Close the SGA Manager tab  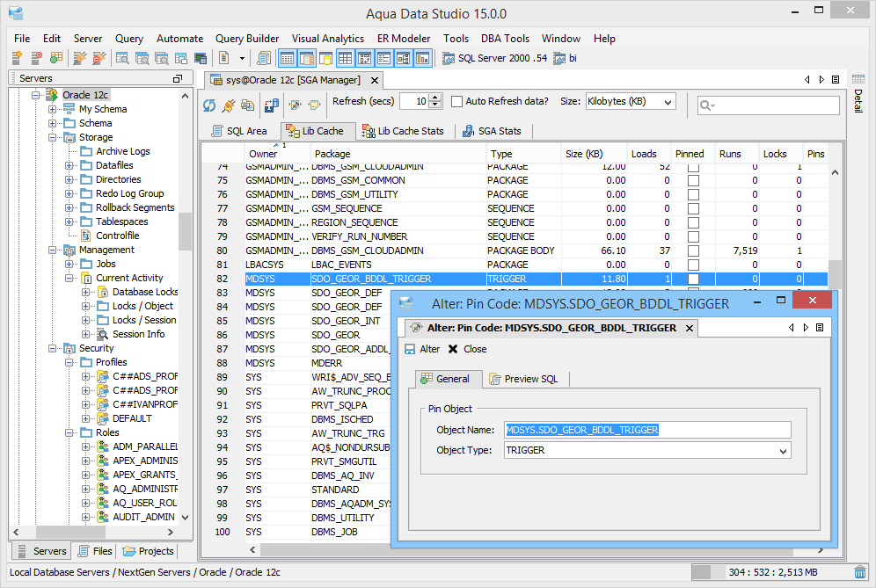click(375, 80)
